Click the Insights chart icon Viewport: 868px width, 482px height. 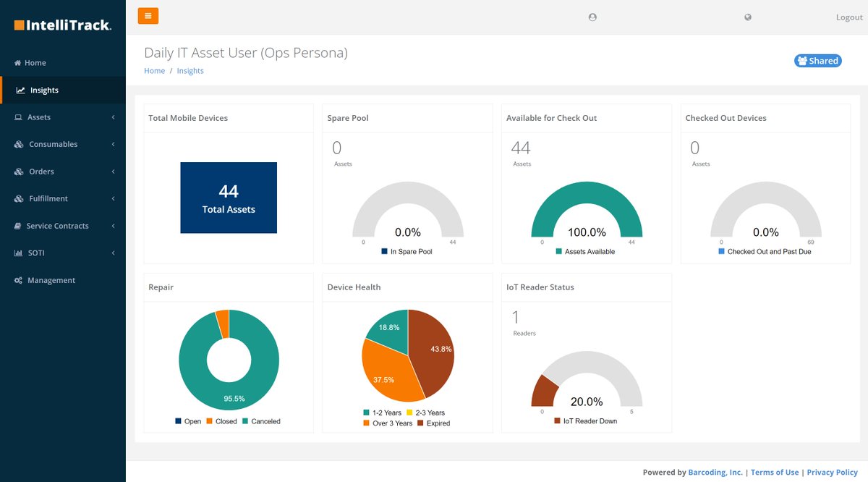pyautogui.click(x=20, y=90)
